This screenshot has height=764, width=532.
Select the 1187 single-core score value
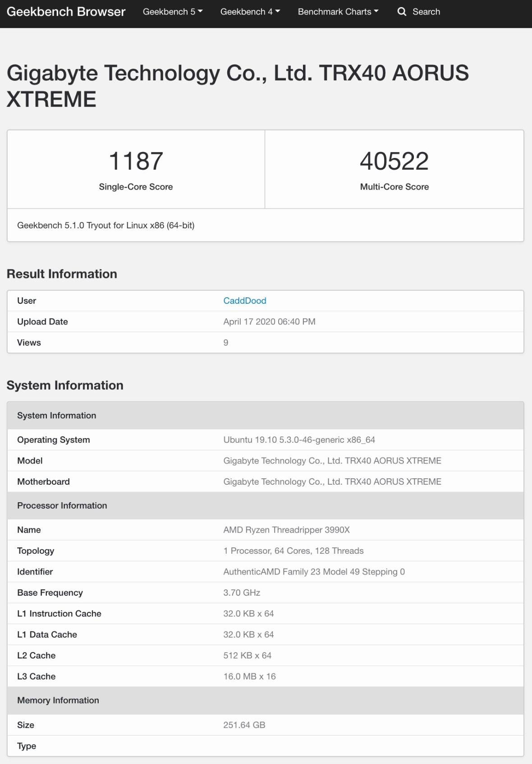pos(136,161)
